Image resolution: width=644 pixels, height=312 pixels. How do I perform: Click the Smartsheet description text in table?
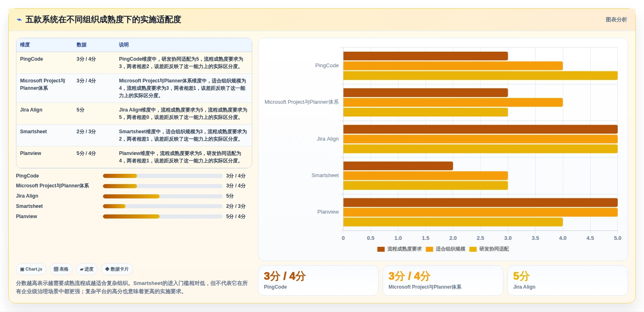[x=183, y=135]
